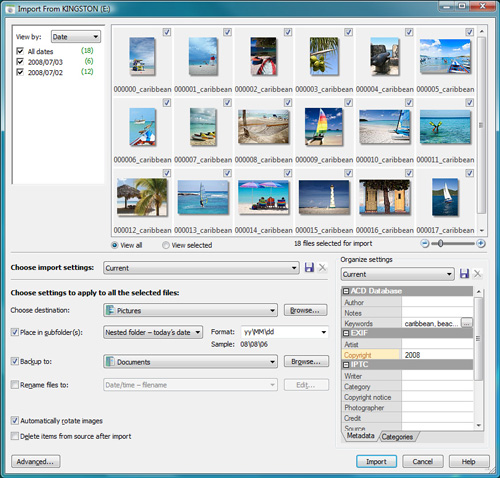Viewport: 500px width, 478px height.
Task: Delete the Organize settings preset
Action: coord(477,274)
